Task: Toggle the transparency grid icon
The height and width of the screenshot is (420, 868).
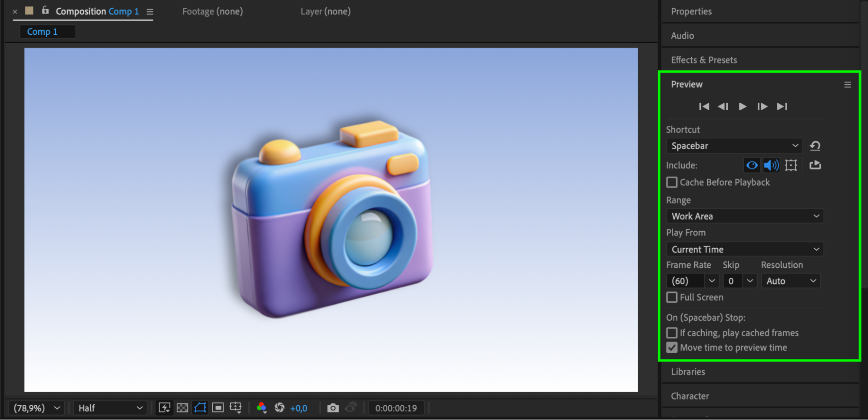Action: [182, 408]
